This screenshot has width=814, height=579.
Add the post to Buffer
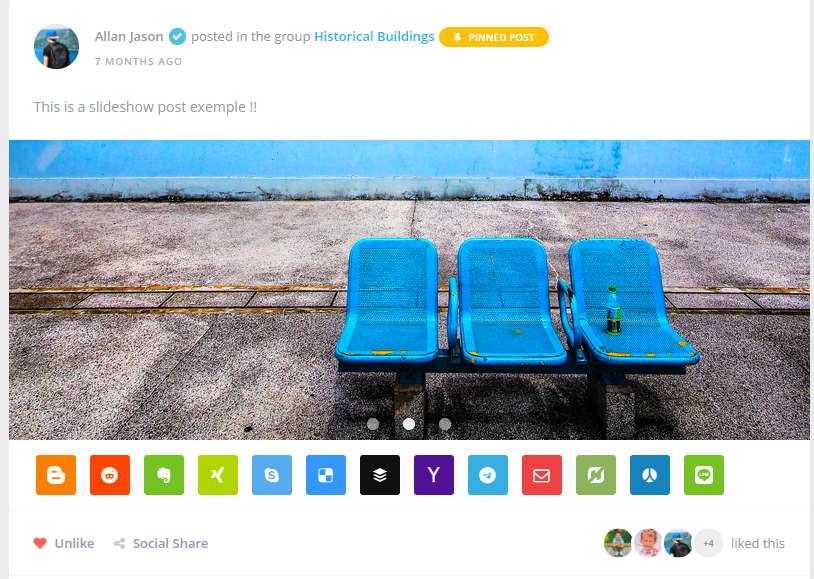pos(380,475)
